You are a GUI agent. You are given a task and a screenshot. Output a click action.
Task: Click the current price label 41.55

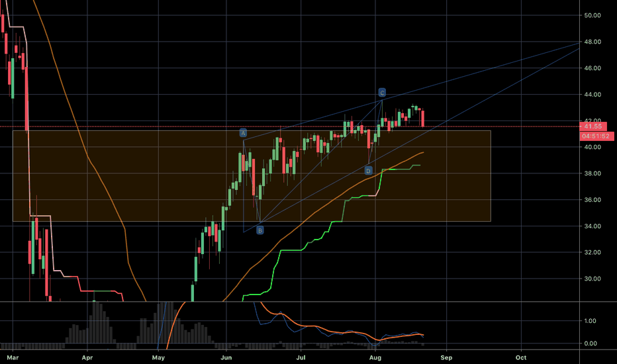(x=593, y=126)
